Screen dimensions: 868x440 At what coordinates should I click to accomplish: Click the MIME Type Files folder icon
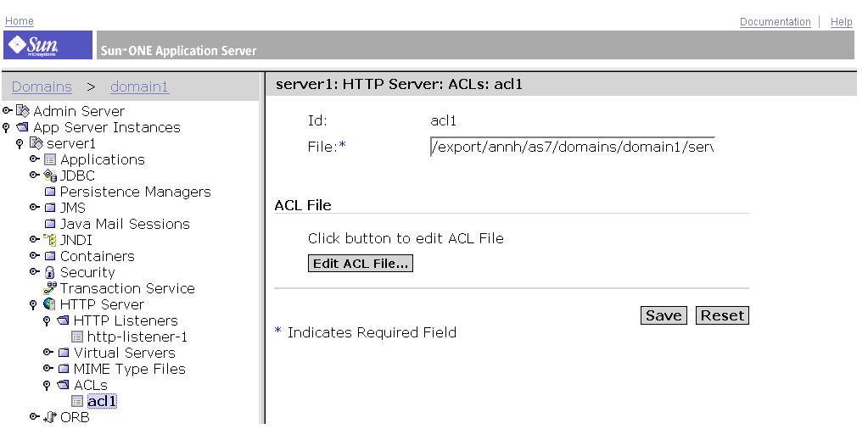click(x=64, y=369)
